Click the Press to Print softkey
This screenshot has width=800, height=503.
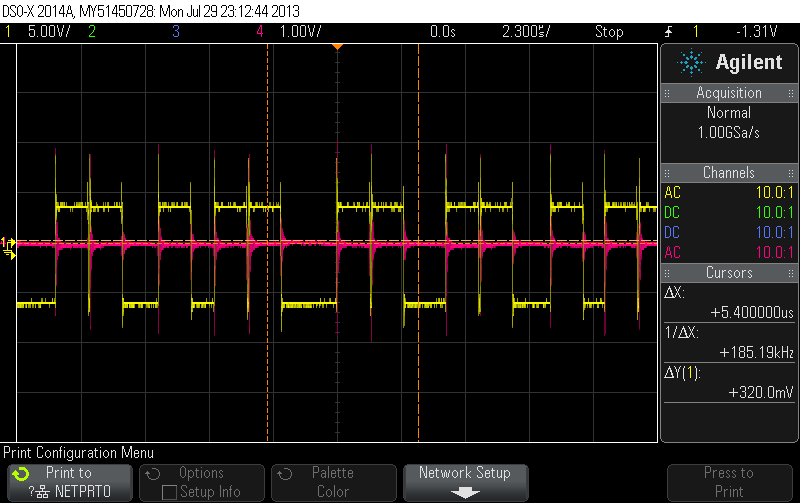[x=729, y=483]
